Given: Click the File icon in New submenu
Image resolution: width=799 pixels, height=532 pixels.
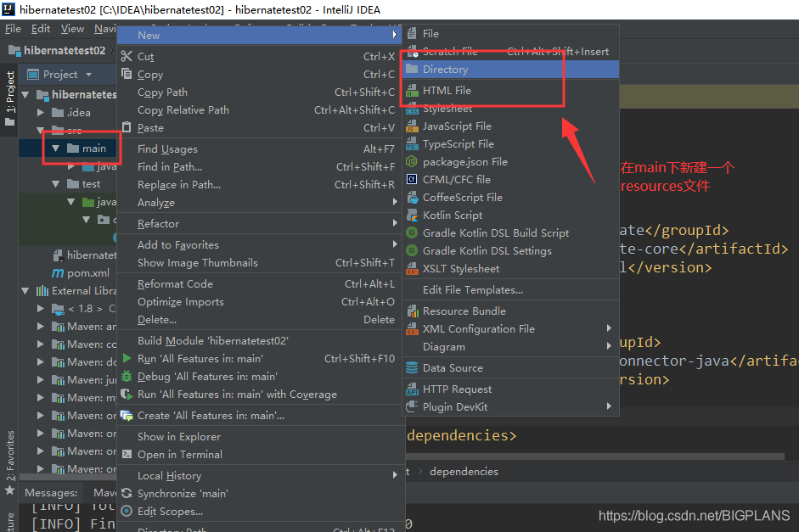Looking at the screenshot, I should [412, 34].
